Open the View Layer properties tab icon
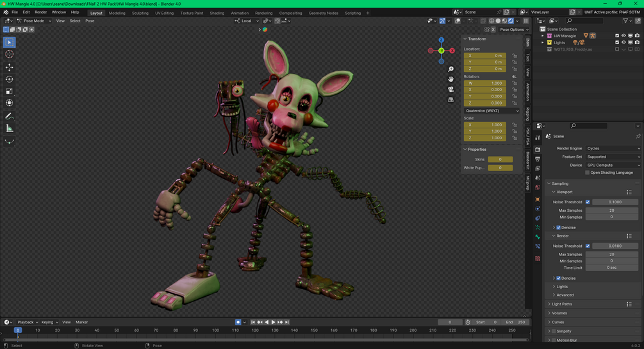This screenshot has width=644, height=349. click(538, 169)
